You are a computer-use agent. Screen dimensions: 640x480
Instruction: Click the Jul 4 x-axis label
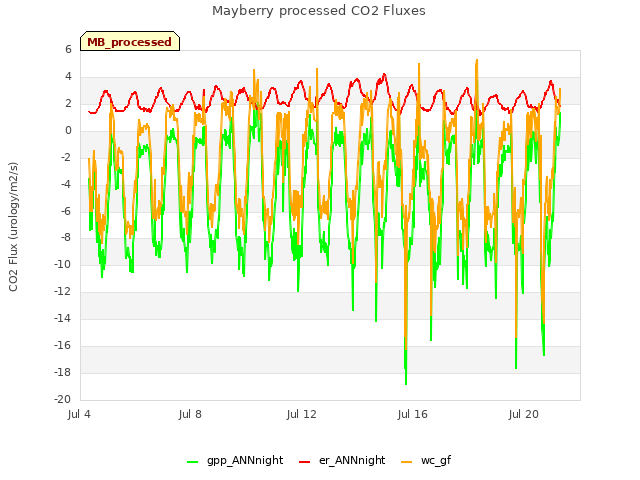click(x=79, y=414)
